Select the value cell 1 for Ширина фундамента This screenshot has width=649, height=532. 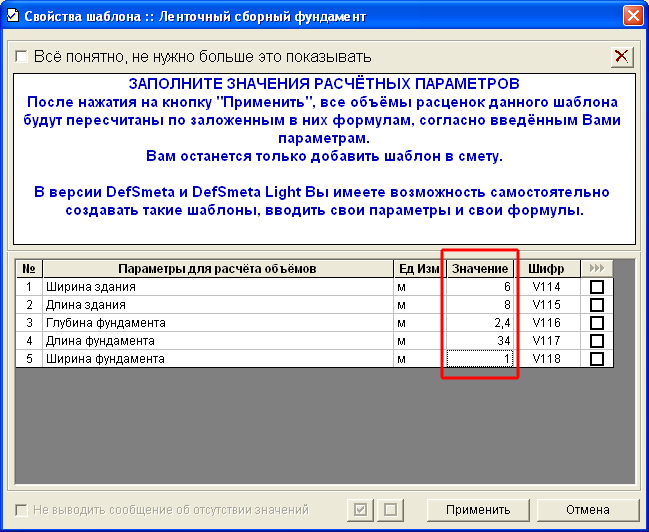[480, 359]
